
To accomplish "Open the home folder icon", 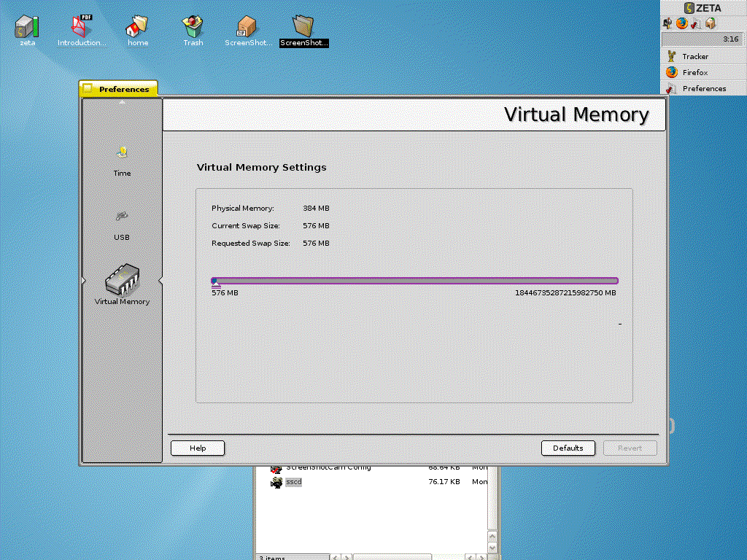I will point(137,26).
